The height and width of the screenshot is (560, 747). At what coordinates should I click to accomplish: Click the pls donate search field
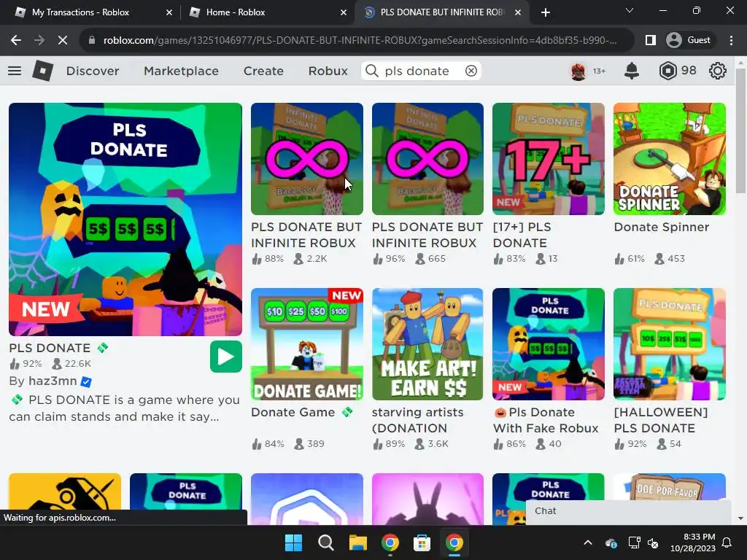pyautogui.click(x=422, y=71)
